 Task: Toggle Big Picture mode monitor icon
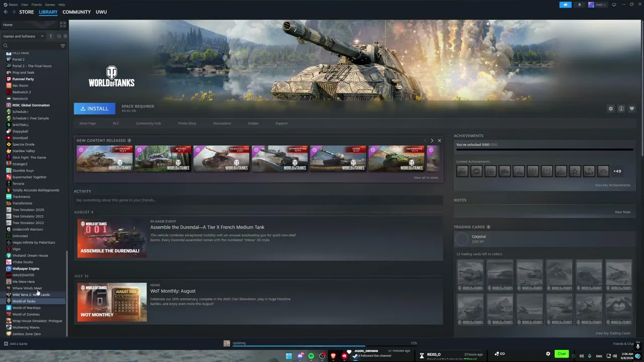[614, 5]
